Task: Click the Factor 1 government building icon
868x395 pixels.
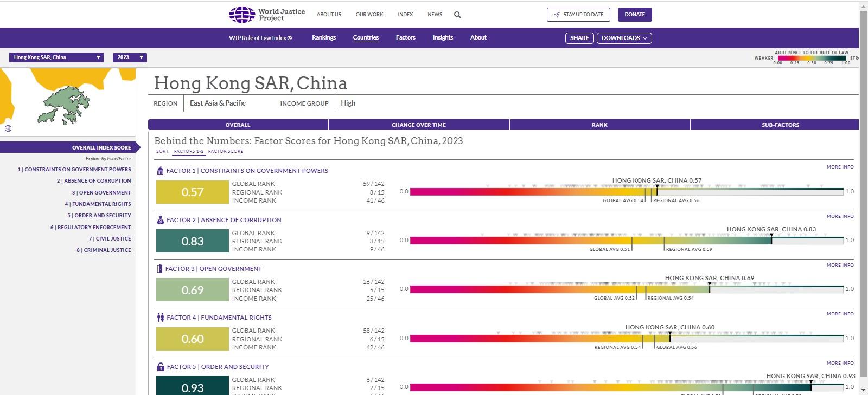Action: click(x=160, y=171)
